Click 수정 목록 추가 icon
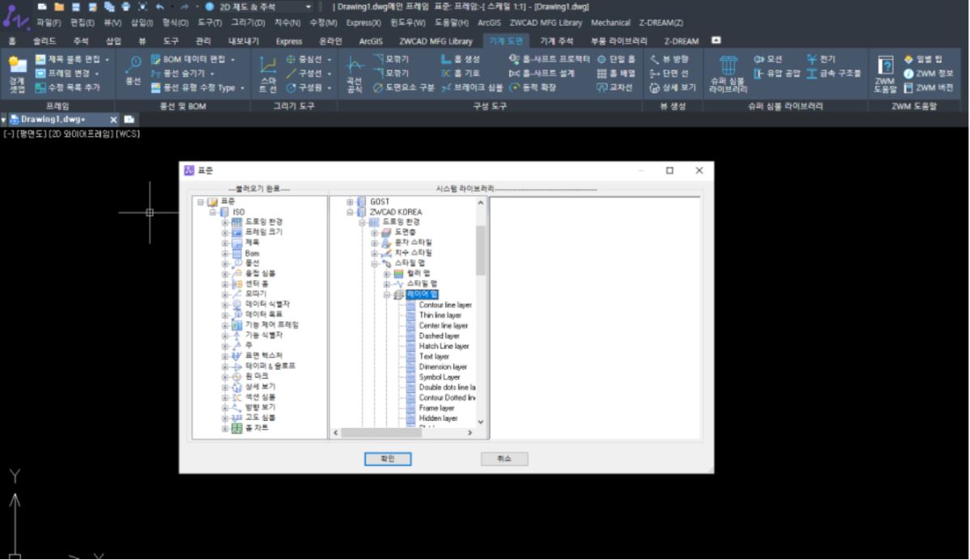This screenshot has height=560, width=970. pyautogui.click(x=40, y=87)
